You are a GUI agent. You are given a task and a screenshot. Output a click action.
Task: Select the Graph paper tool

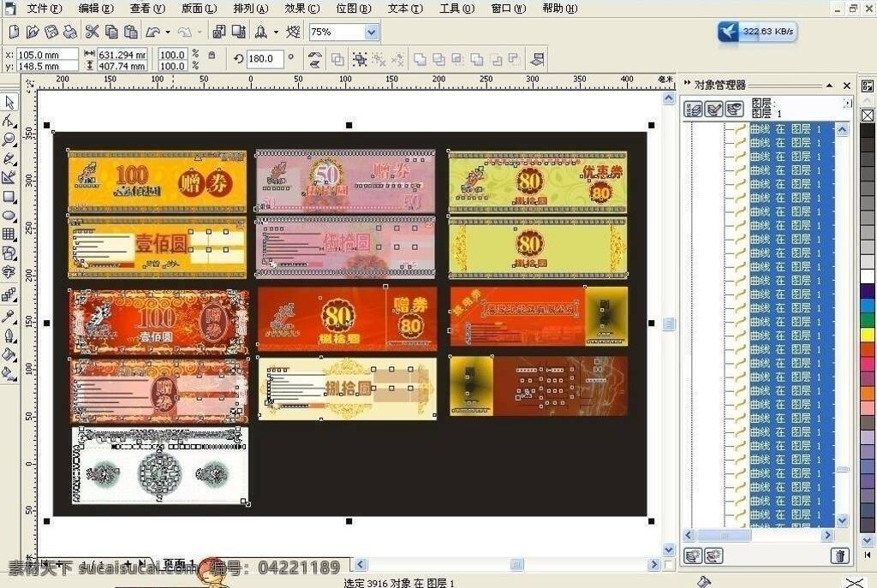pos(9,235)
